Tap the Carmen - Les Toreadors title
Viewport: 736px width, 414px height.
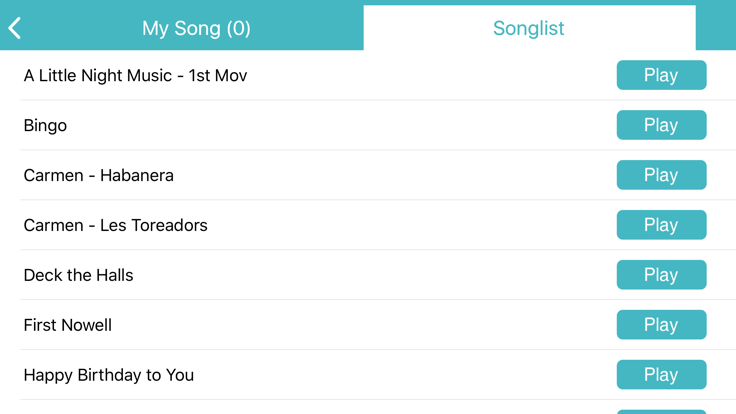tap(115, 225)
